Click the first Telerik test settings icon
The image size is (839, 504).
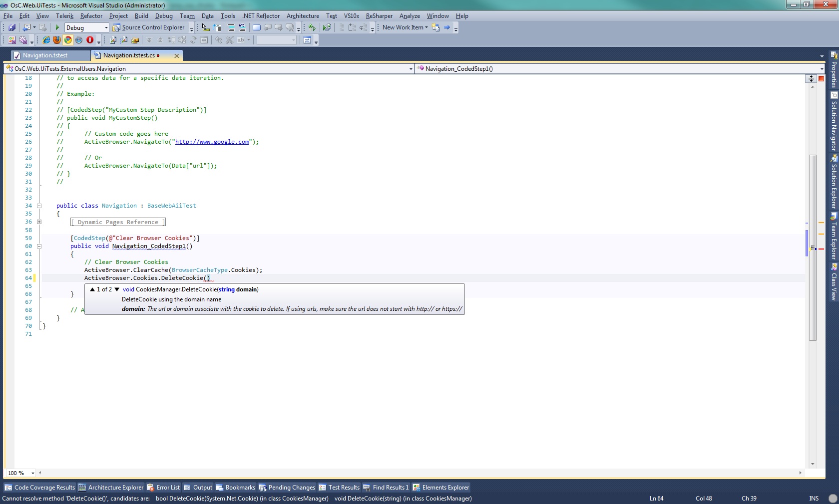pos(12,40)
